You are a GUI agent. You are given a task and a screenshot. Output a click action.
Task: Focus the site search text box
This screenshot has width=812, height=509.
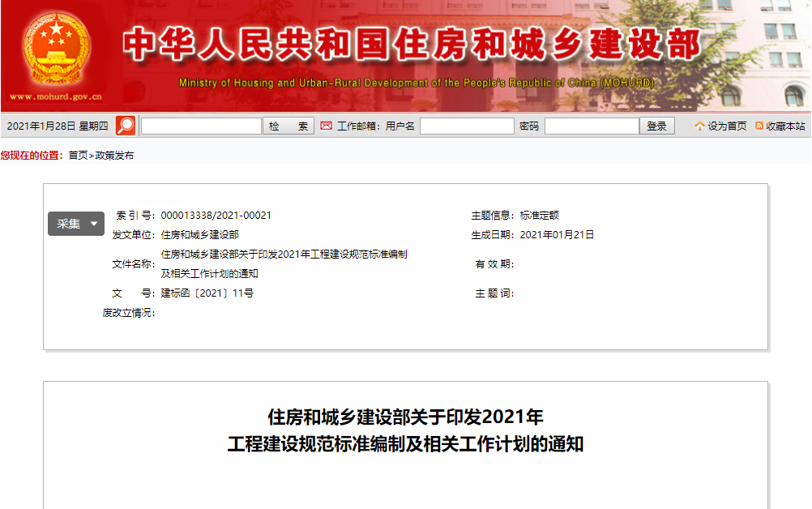(201, 126)
